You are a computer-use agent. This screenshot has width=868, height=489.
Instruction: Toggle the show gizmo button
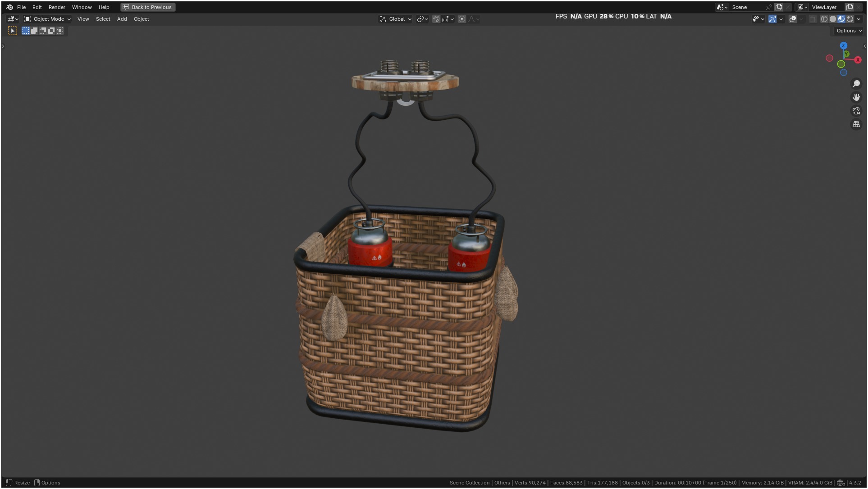(x=772, y=19)
